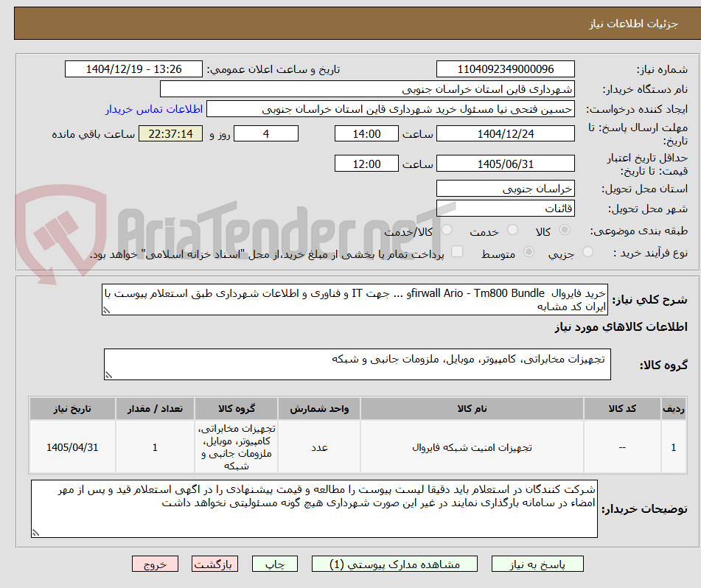Select the متوسط purchase type radio
701x588 pixels.
point(529,251)
